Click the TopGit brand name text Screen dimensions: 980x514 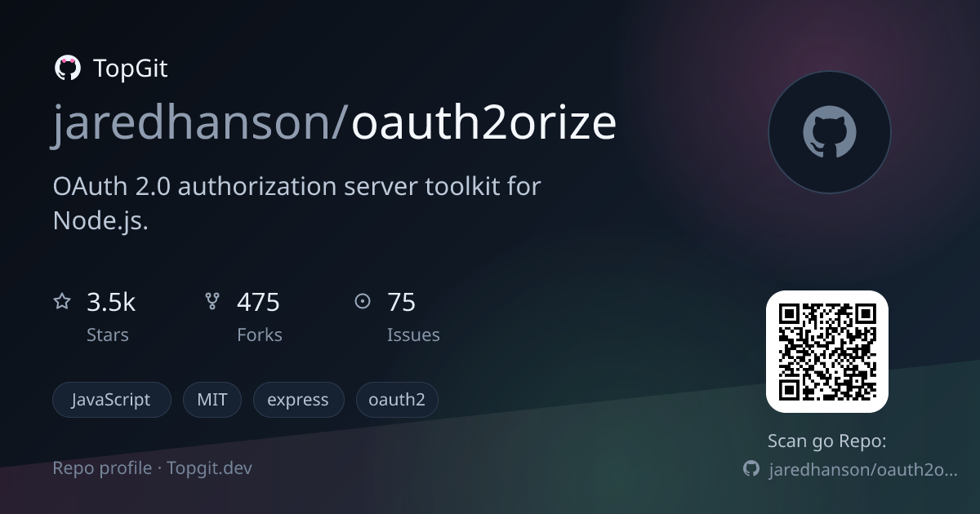[x=131, y=69]
